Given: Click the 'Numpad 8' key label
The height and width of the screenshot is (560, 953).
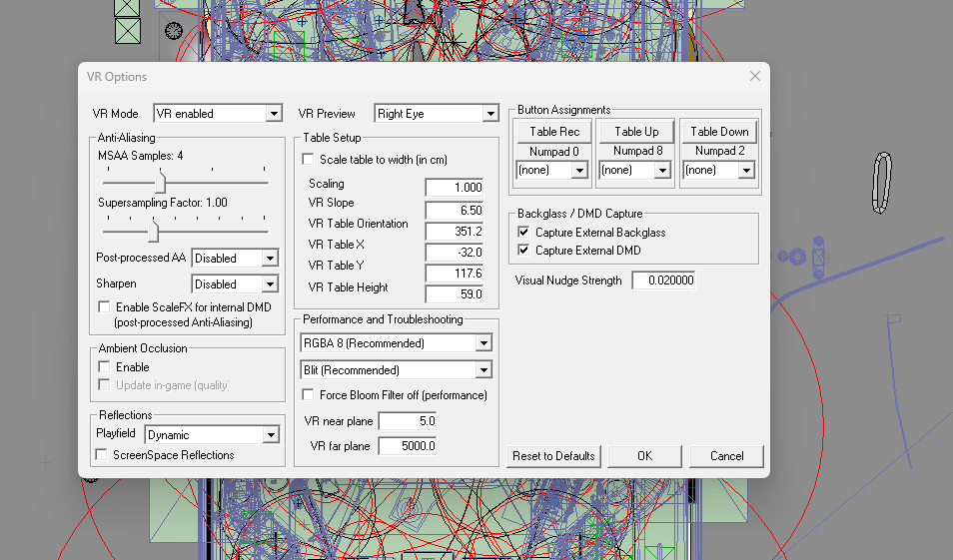Looking at the screenshot, I should [x=637, y=151].
